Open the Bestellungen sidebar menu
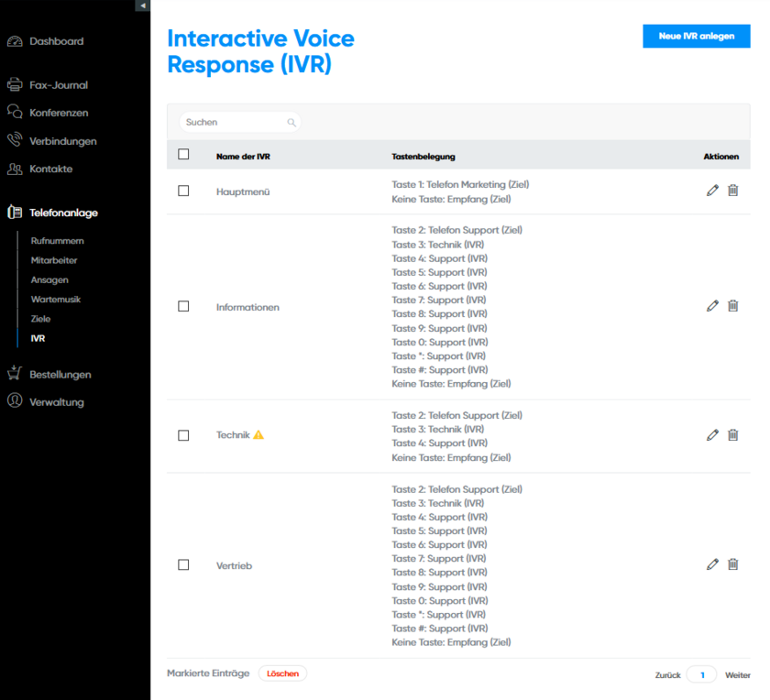The image size is (770, 700). coord(60,374)
